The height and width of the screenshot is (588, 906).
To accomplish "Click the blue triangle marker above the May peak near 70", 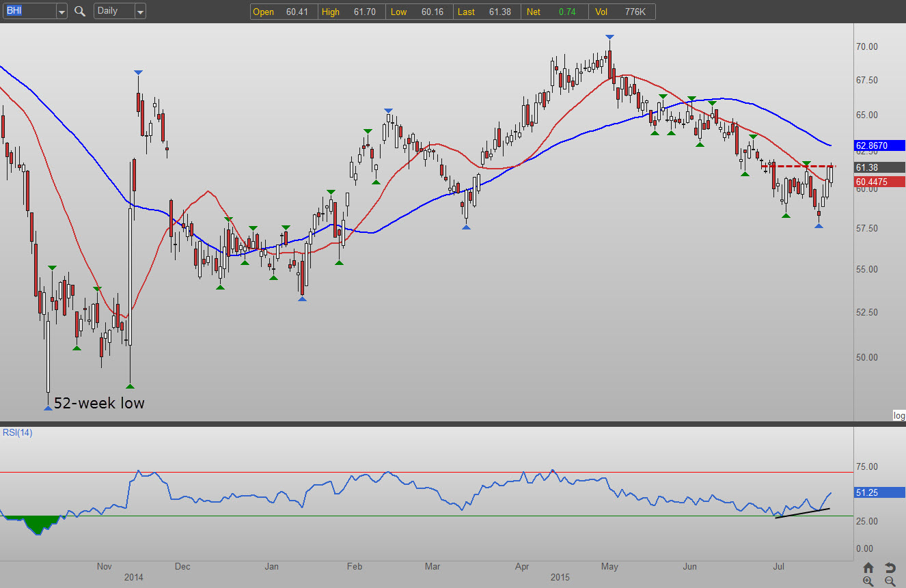I will coord(609,37).
